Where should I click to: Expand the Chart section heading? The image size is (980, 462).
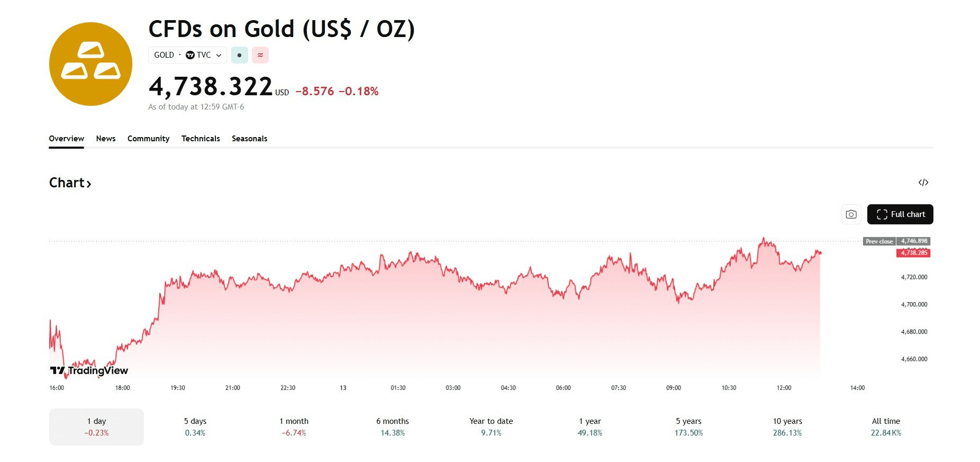click(x=70, y=183)
